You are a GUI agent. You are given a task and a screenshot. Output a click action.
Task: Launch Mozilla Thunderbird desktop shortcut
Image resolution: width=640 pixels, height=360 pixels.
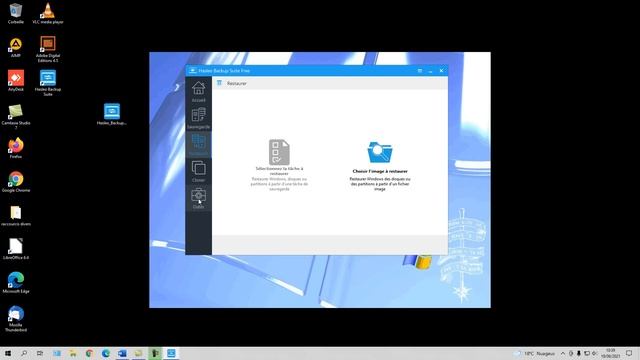click(x=16, y=319)
